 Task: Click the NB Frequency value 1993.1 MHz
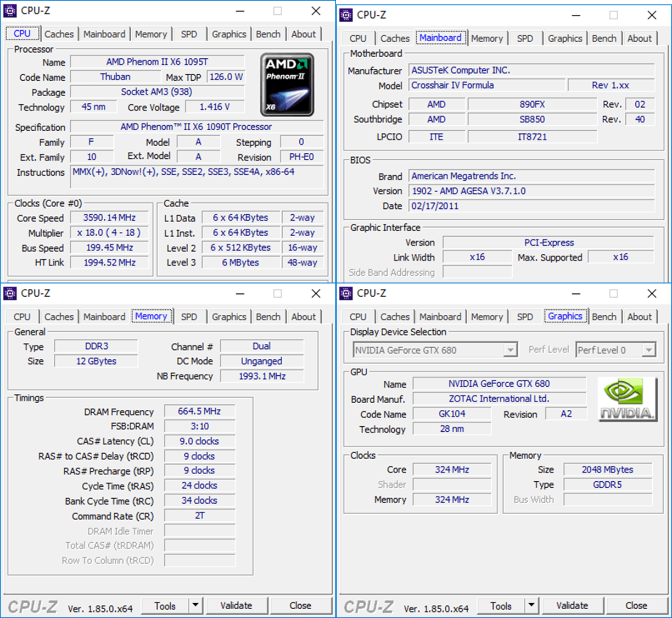tap(262, 376)
